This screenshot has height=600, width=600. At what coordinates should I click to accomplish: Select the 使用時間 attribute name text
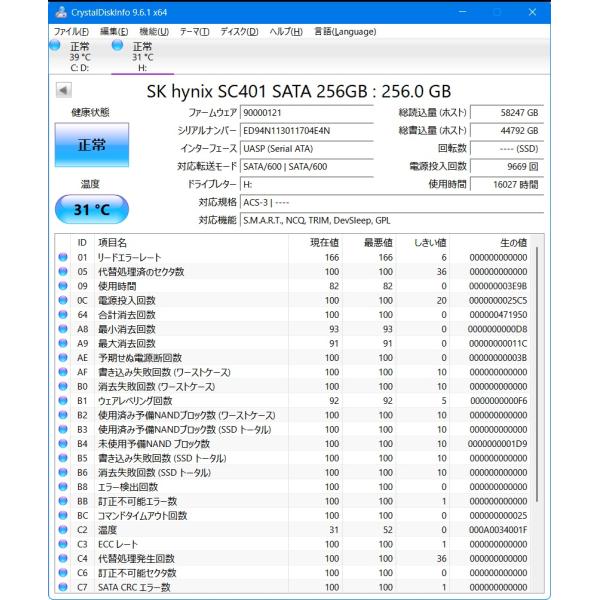(x=117, y=286)
